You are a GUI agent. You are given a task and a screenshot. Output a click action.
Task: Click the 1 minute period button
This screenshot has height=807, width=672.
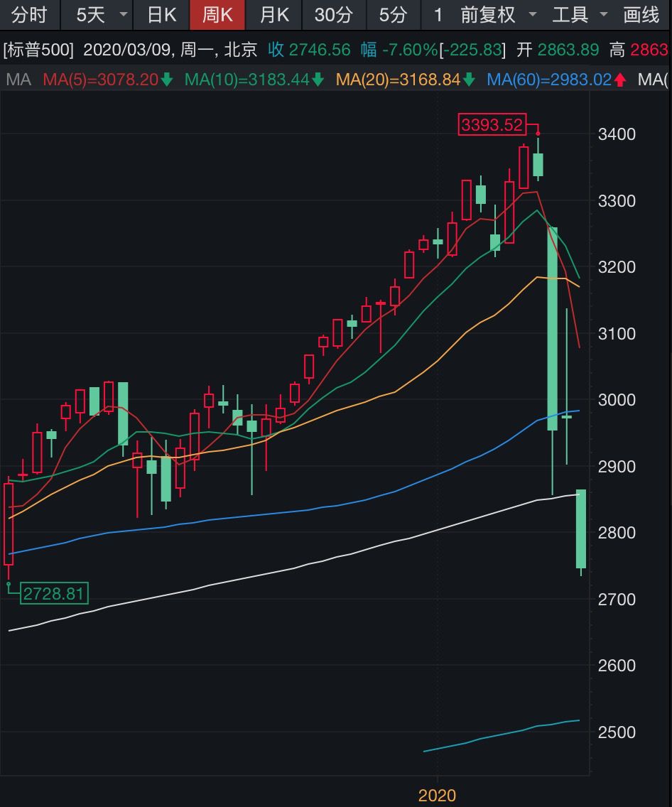click(x=438, y=15)
